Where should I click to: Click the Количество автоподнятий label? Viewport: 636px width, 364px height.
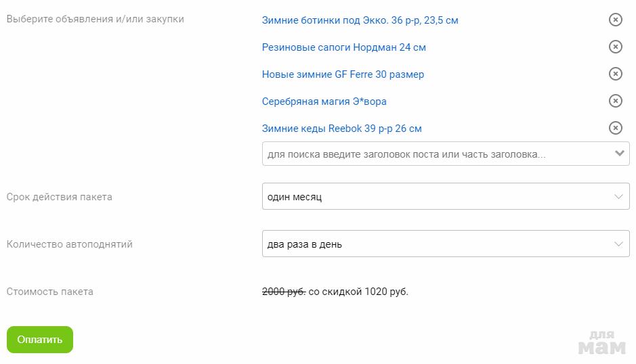pyautogui.click(x=70, y=244)
